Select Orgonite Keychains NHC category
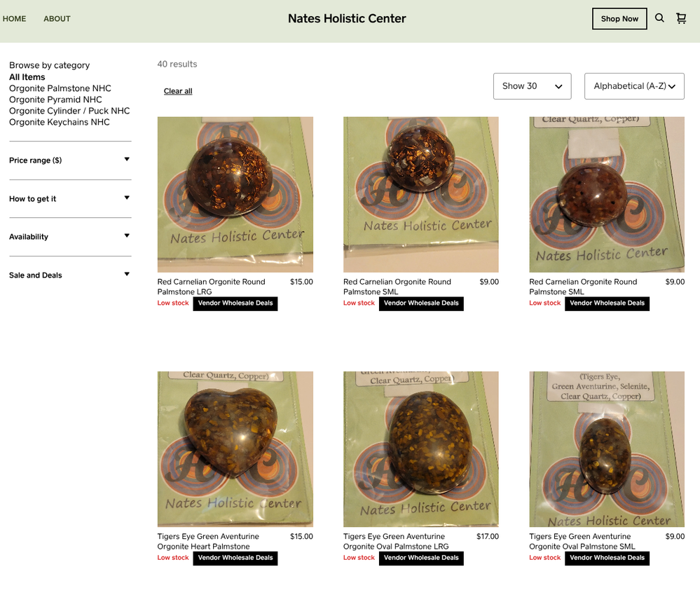The image size is (700, 590). pyautogui.click(x=60, y=122)
